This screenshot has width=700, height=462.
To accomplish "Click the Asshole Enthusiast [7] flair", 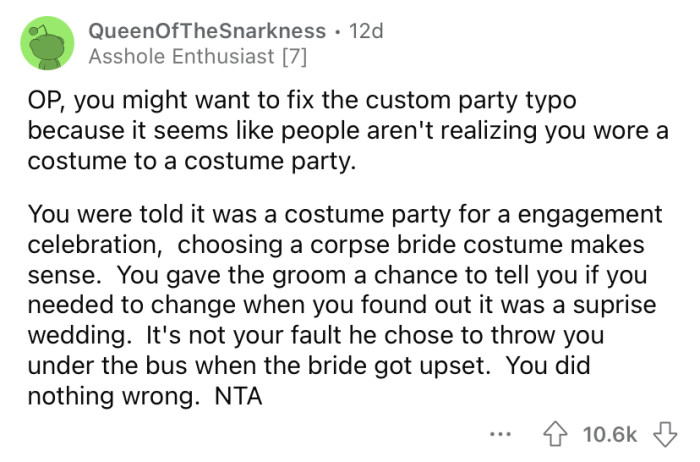I will [198, 57].
